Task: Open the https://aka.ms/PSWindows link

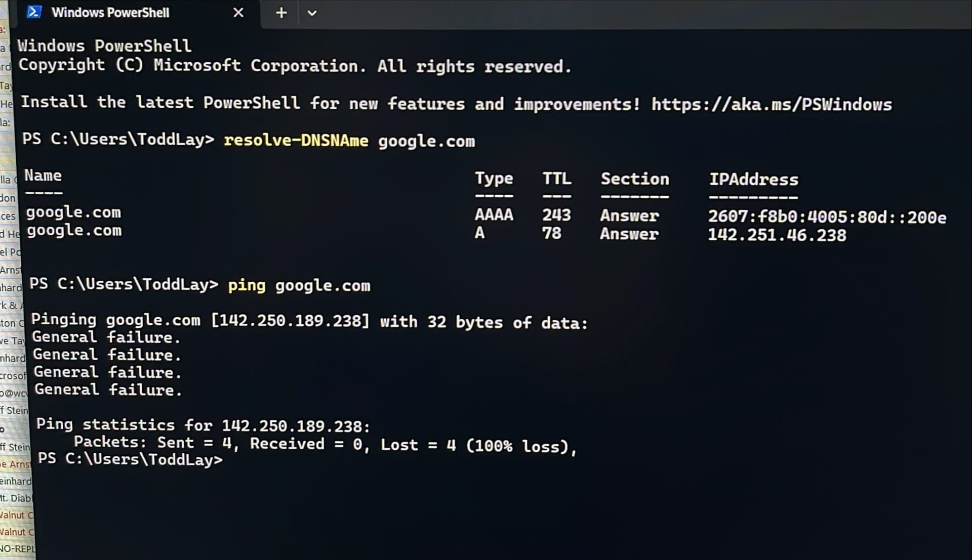Action: 772,105
